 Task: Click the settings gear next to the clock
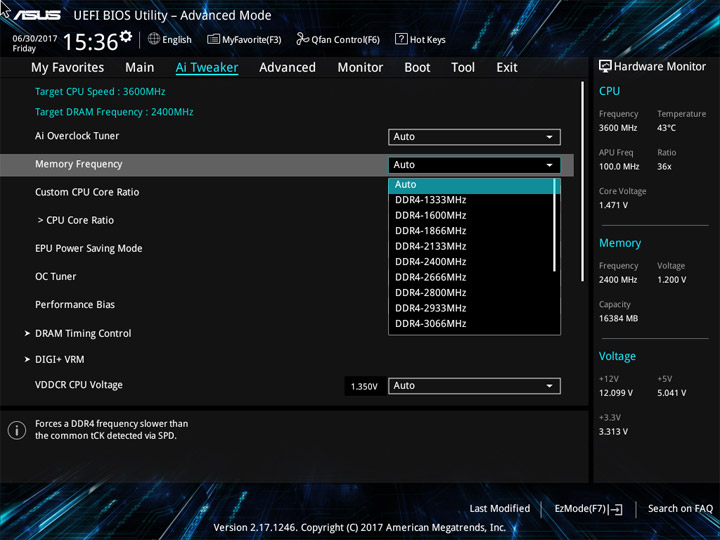[x=126, y=36]
